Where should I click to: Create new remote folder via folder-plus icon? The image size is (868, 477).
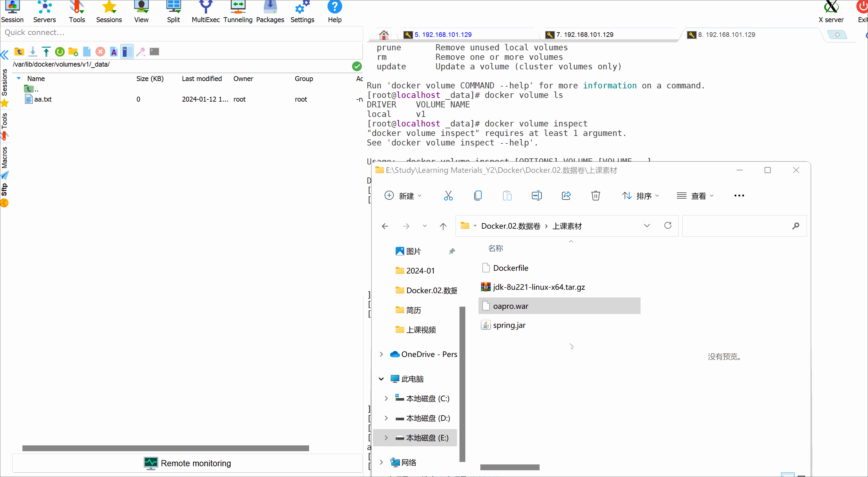click(73, 52)
